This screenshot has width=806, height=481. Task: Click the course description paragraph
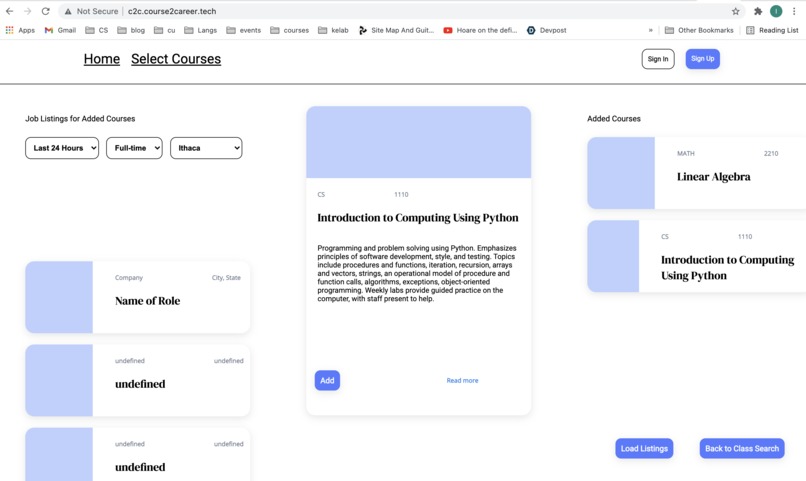(417, 273)
